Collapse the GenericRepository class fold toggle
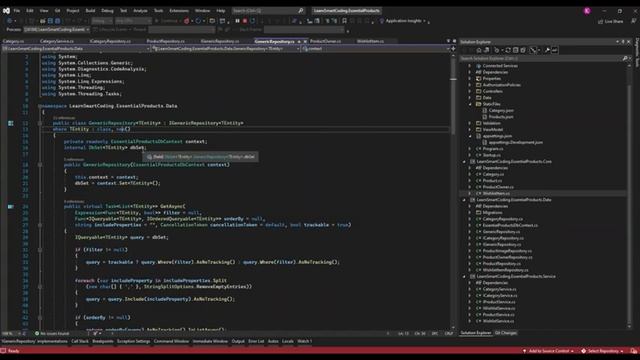Screen dimensions: 640x360 coord(40,123)
